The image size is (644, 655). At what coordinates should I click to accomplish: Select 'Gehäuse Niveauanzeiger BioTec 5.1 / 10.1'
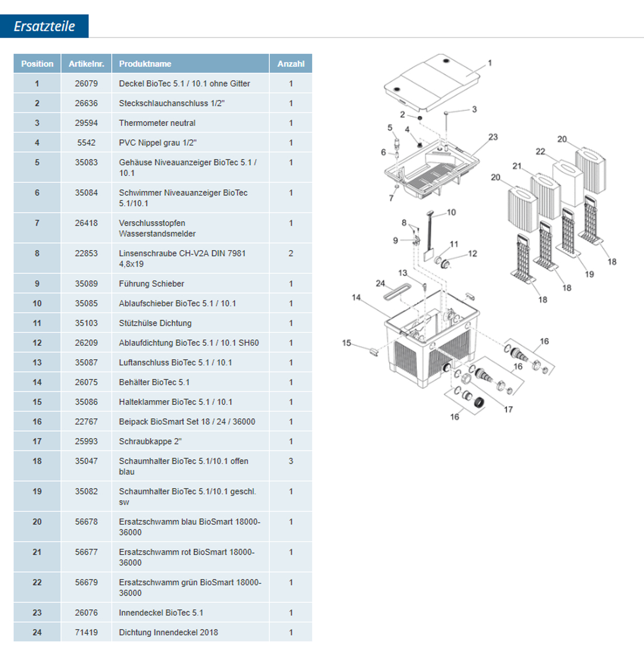pyautogui.click(x=188, y=168)
